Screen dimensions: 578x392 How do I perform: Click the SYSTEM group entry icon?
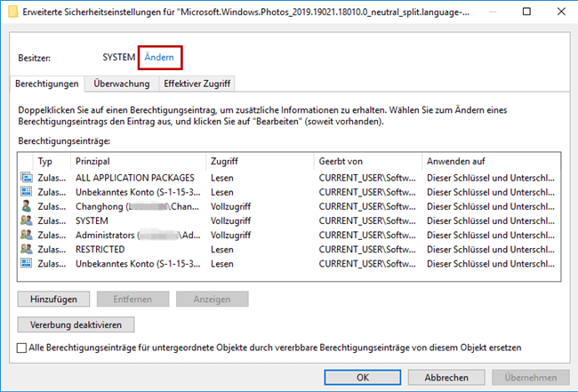click(x=25, y=220)
